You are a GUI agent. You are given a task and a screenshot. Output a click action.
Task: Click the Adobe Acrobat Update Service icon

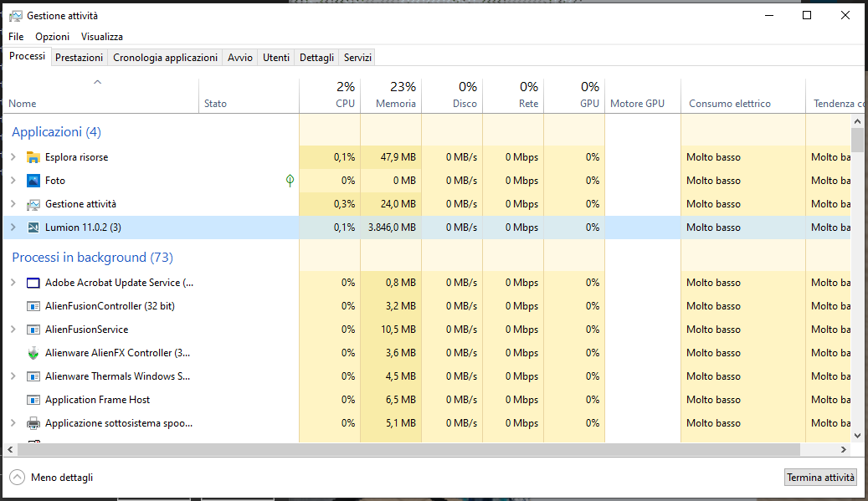click(x=33, y=284)
